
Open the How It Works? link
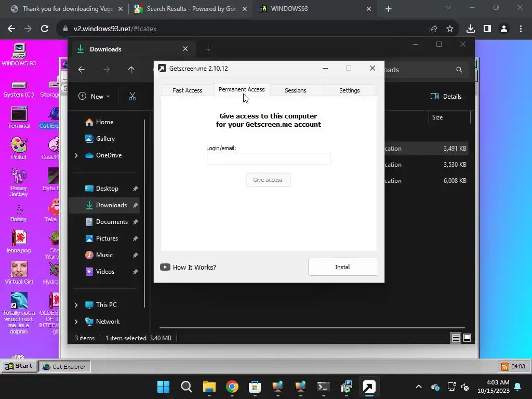coord(194,268)
